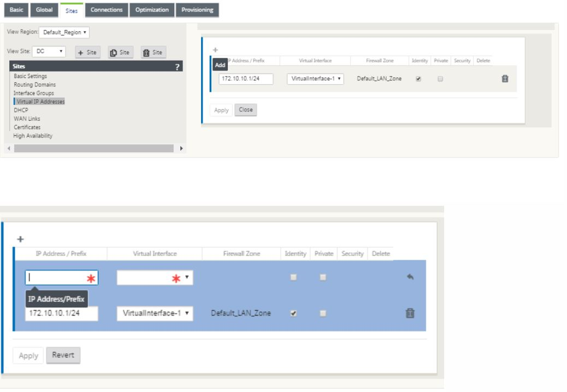Screen dimensions: 567x392
Task: Open Routing Domains in the Sites tree
Action: (35, 85)
